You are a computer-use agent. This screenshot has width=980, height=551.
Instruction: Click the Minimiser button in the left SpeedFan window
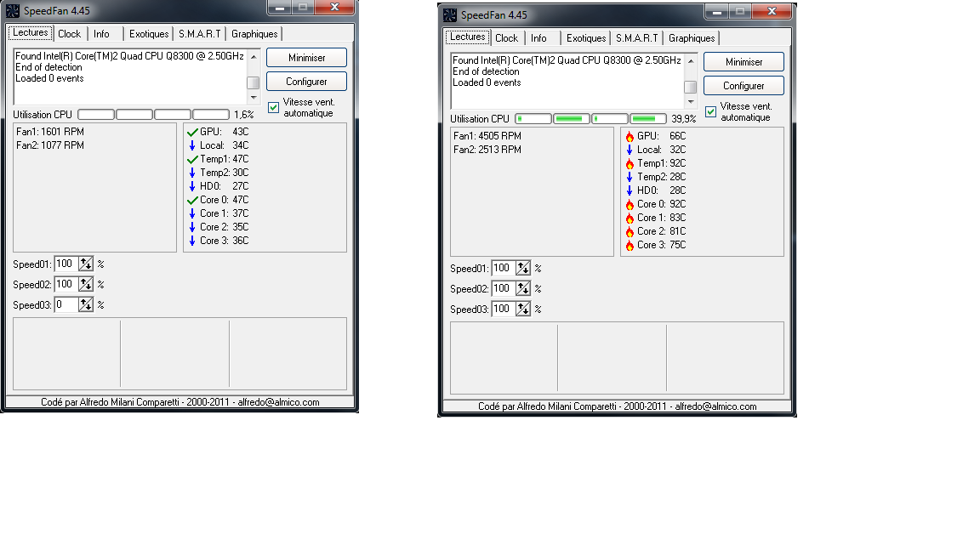point(306,58)
